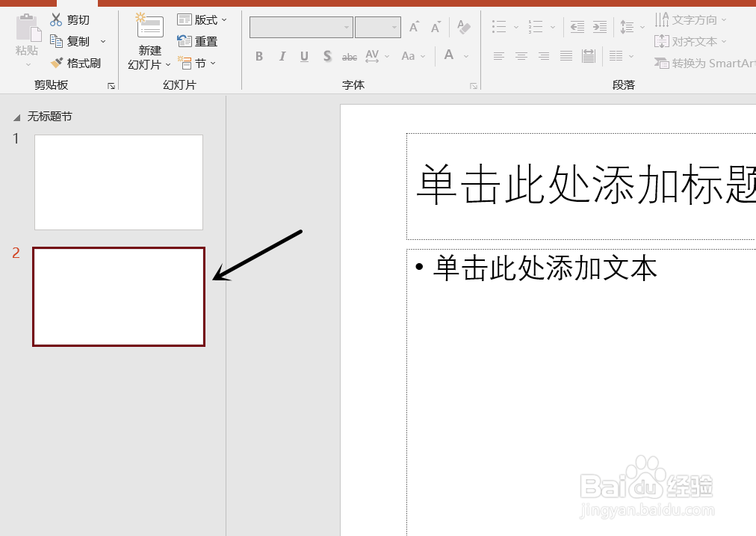Toggle Bold formatting
This screenshot has width=756, height=536.
(x=259, y=57)
